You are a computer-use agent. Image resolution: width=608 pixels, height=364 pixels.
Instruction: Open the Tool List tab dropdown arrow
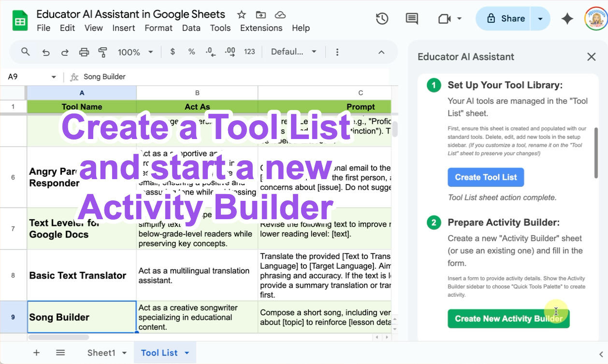point(187,353)
